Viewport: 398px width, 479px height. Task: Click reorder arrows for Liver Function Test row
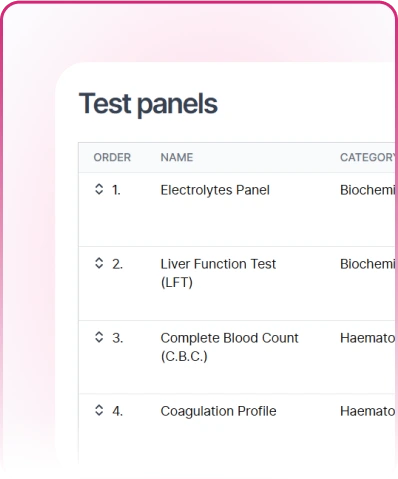[99, 263]
